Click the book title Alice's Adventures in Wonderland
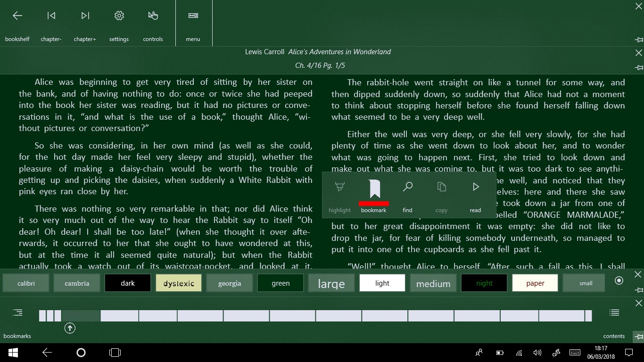644x362 pixels. (339, 52)
